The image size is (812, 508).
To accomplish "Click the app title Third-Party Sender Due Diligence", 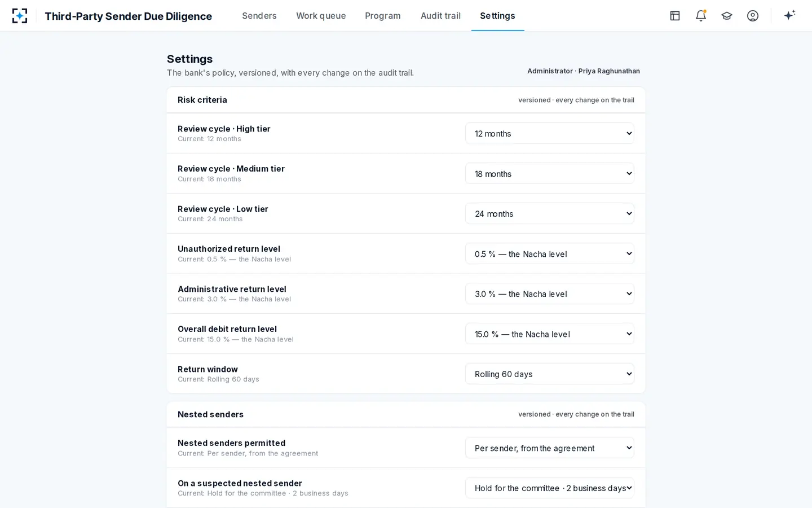I will [129, 16].
